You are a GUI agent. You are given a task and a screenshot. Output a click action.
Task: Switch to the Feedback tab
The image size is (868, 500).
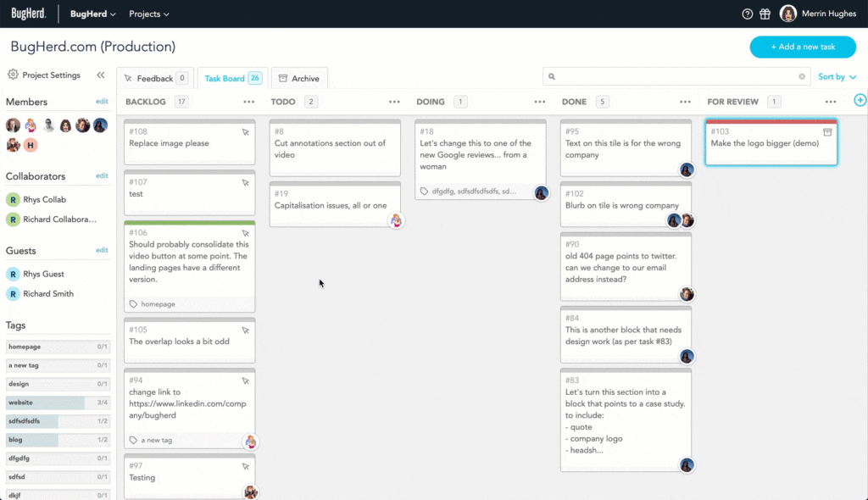click(x=155, y=78)
